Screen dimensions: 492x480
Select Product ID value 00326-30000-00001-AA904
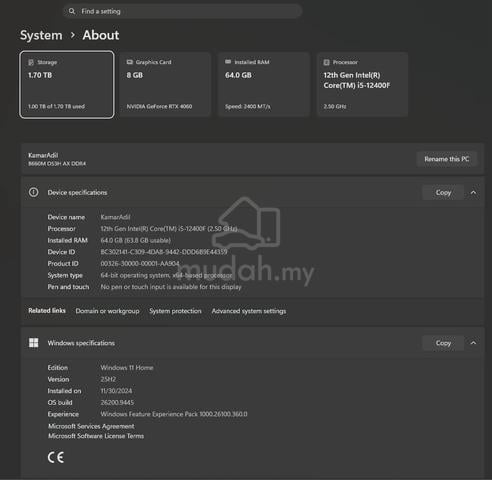point(140,264)
